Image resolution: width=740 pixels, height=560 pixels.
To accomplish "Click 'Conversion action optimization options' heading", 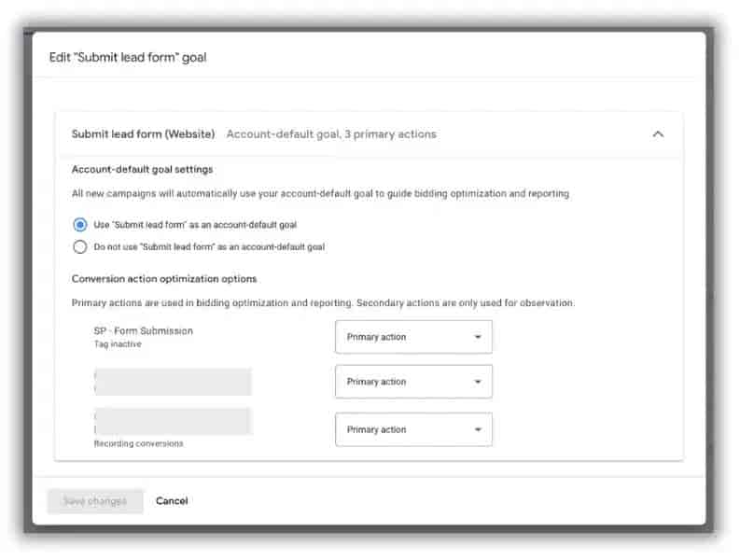I will pos(164,278).
